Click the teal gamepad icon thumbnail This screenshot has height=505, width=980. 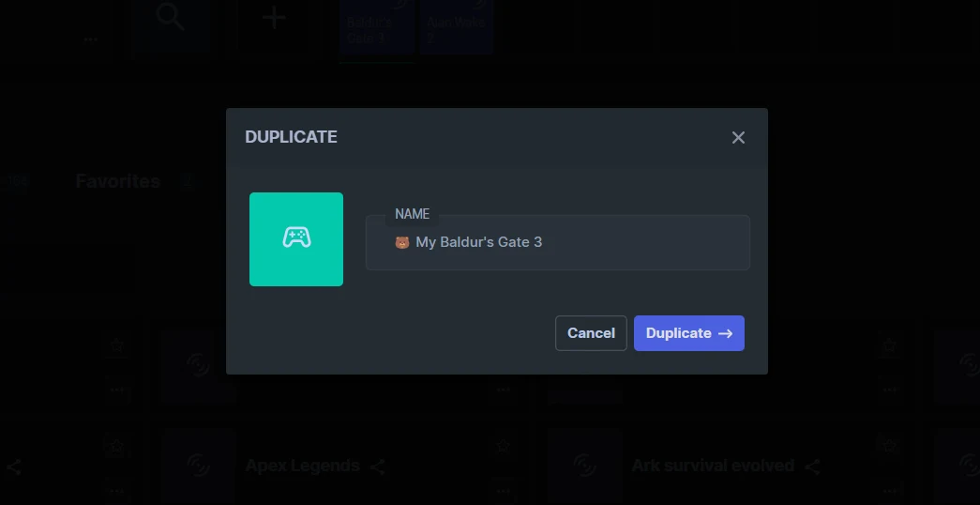point(296,239)
